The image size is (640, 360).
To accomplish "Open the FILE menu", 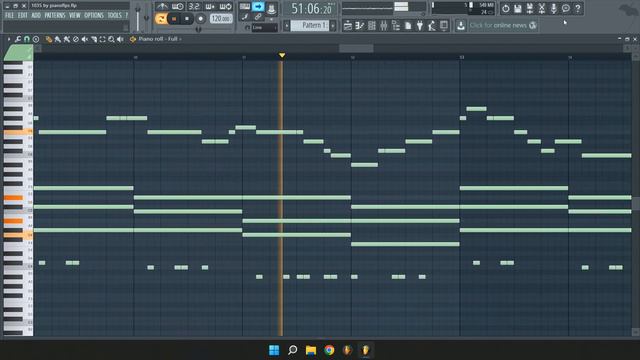I will coord(9,16).
